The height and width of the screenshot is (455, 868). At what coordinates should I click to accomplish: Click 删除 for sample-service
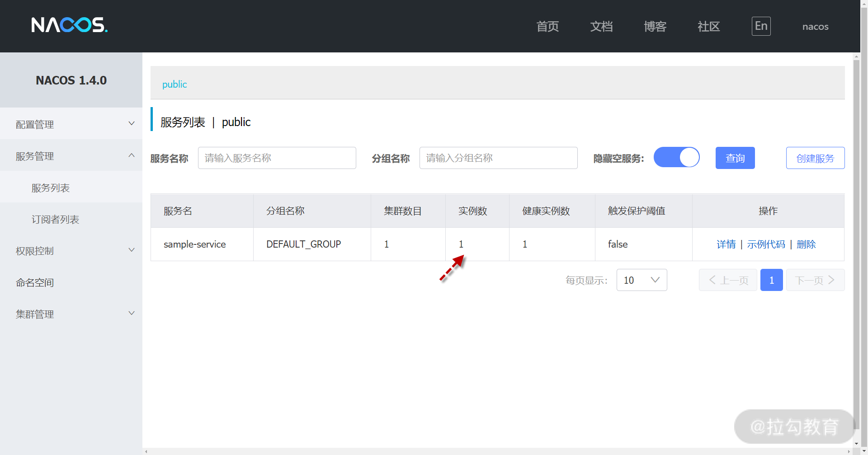(x=806, y=244)
